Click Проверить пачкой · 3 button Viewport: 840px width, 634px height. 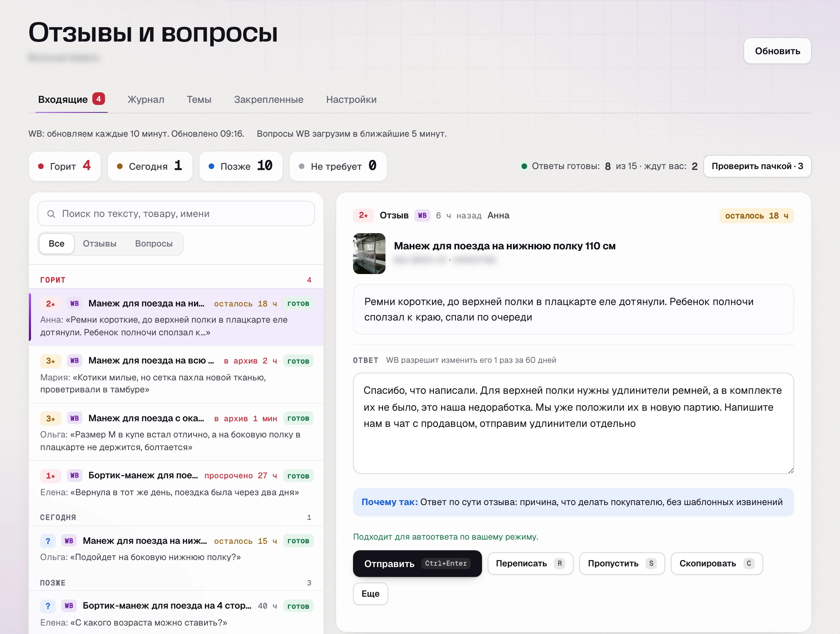757,166
